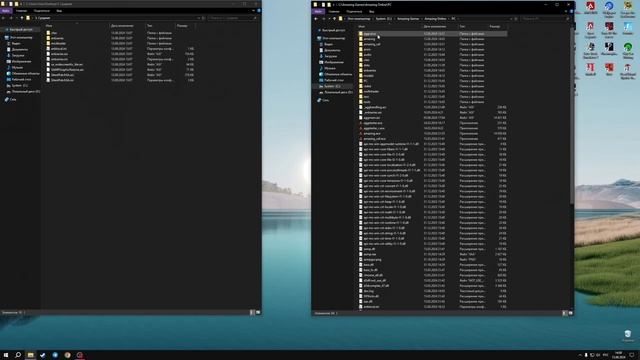Viewport: 640px width, 360px height.
Task: Open the Поделиться tab in Amazing Online window
Action: pyautogui.click(x=354, y=11)
